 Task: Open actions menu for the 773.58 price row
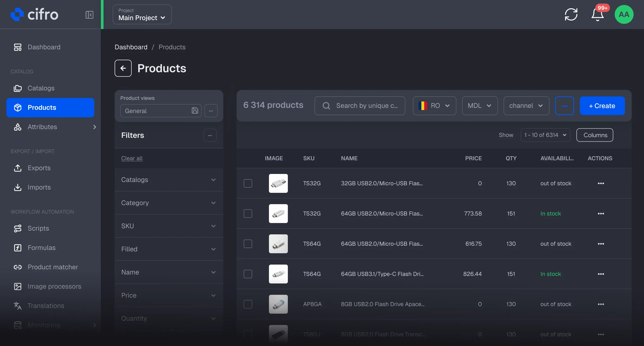coord(601,213)
